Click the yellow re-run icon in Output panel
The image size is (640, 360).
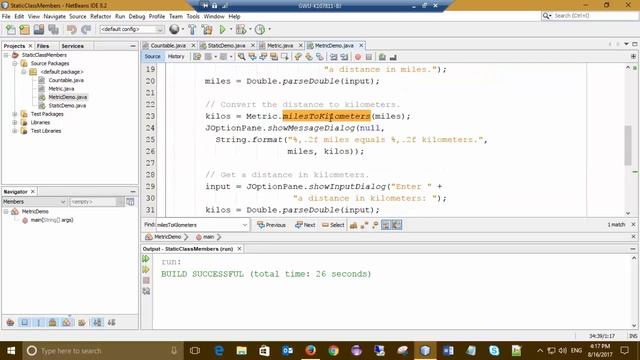pos(146,269)
